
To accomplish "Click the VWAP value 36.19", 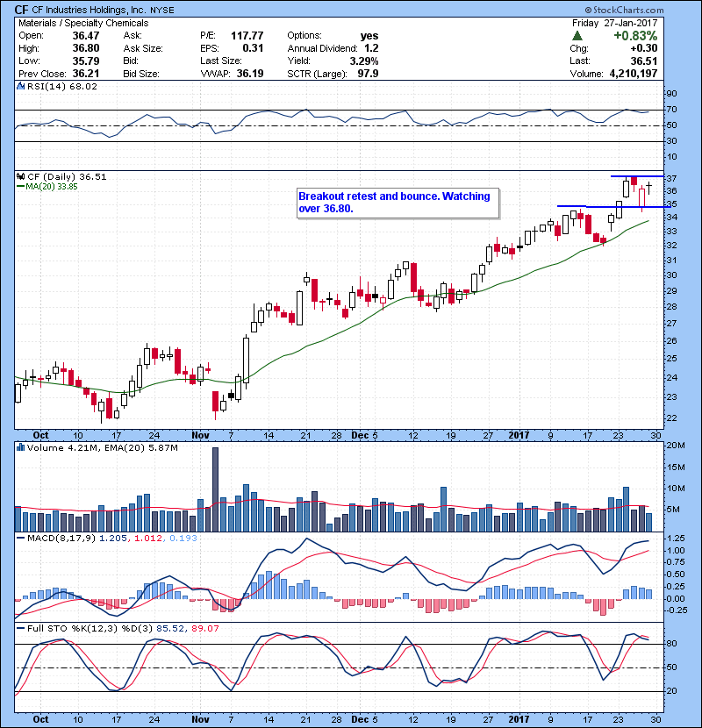I will coord(250,74).
